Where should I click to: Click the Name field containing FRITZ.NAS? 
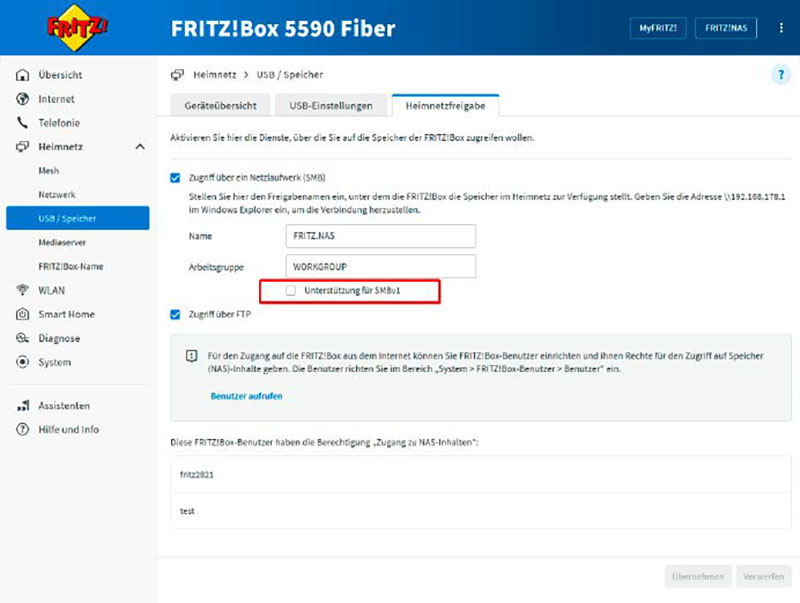[x=381, y=236]
